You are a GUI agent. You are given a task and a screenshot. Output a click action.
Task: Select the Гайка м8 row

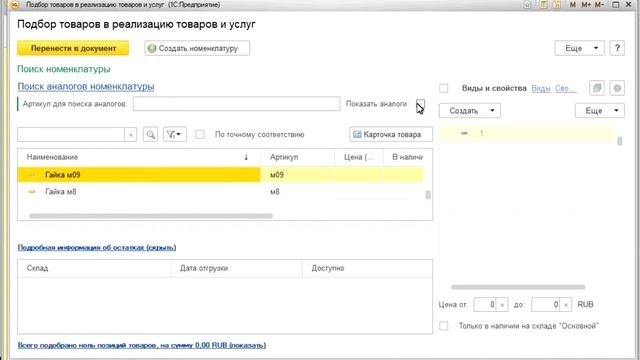point(220,191)
